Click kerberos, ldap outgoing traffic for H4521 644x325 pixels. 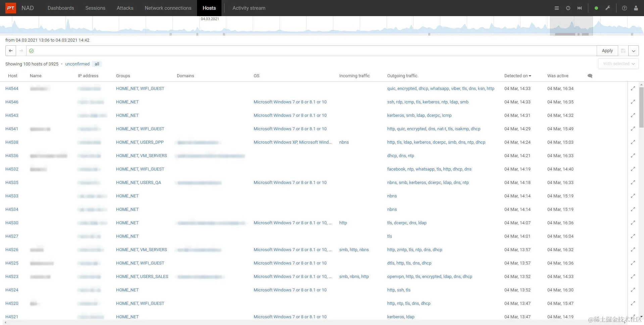pyautogui.click(x=401, y=317)
